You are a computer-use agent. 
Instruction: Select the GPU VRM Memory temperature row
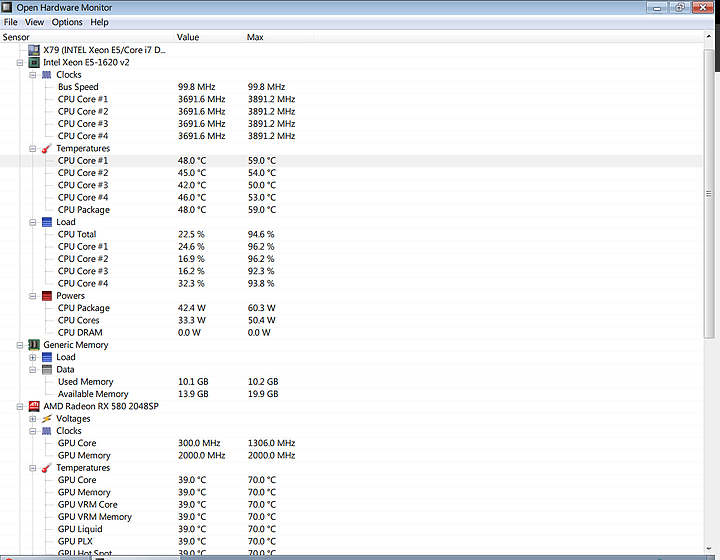click(x=351, y=517)
